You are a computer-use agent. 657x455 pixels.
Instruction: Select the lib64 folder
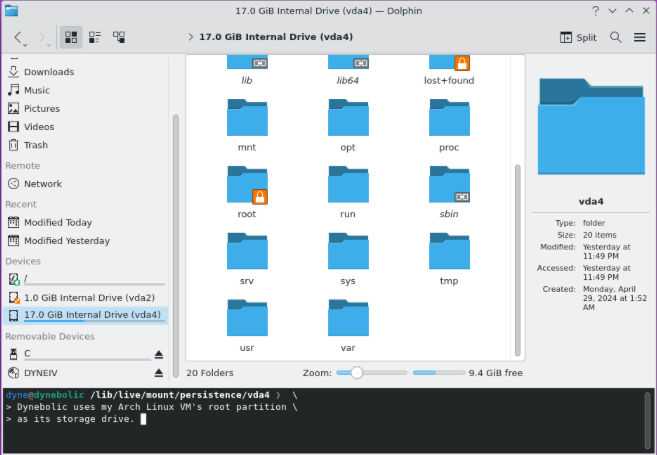(x=348, y=70)
